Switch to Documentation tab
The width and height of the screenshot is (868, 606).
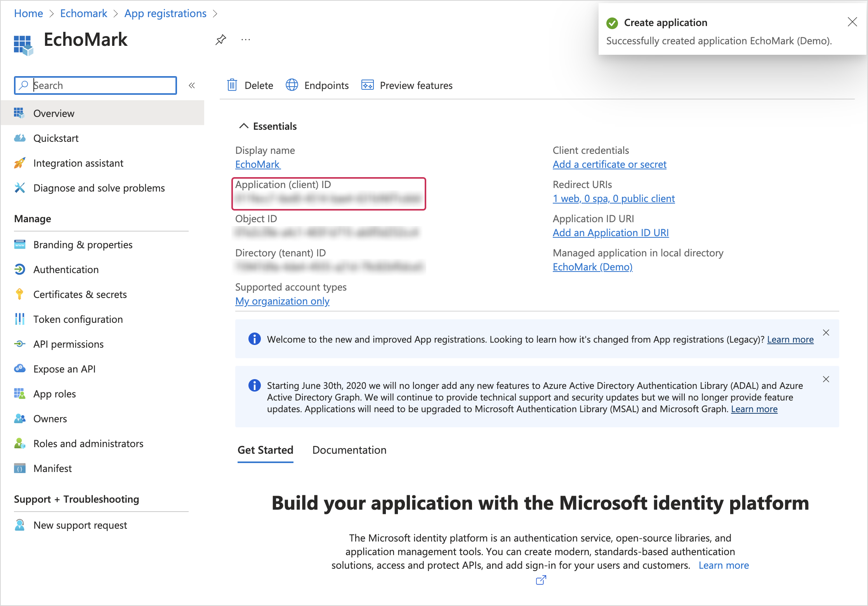[349, 450]
